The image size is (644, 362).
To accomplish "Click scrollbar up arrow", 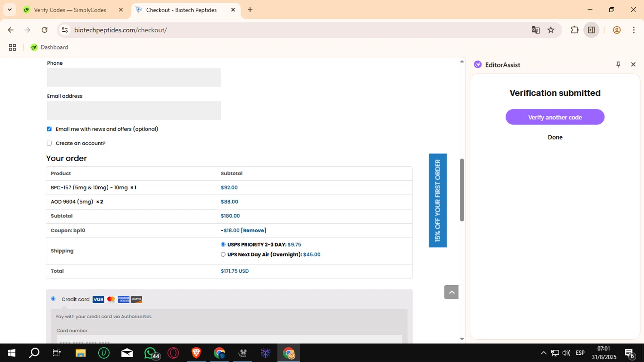I will (x=462, y=61).
